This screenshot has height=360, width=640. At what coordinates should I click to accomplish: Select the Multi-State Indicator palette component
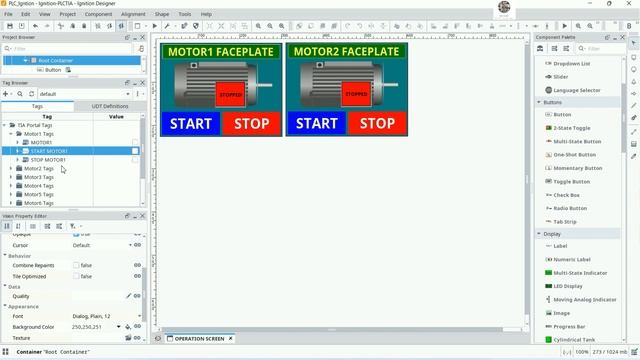(x=580, y=273)
